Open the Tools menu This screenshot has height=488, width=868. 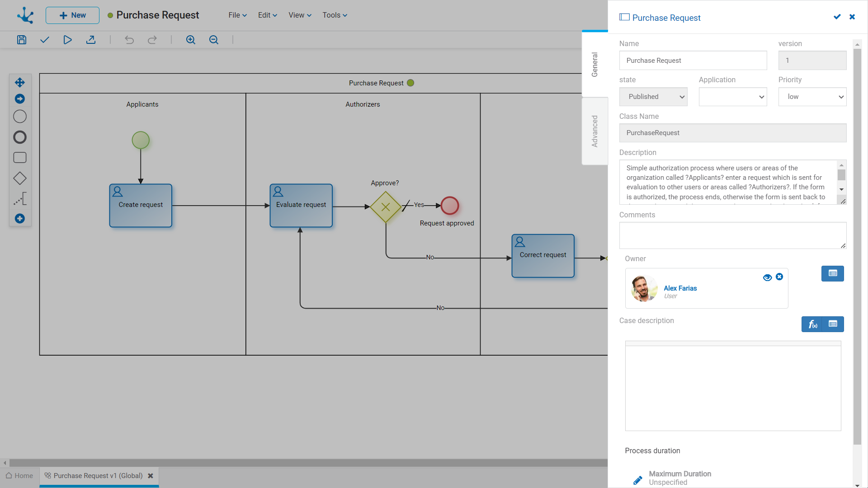pos(335,15)
